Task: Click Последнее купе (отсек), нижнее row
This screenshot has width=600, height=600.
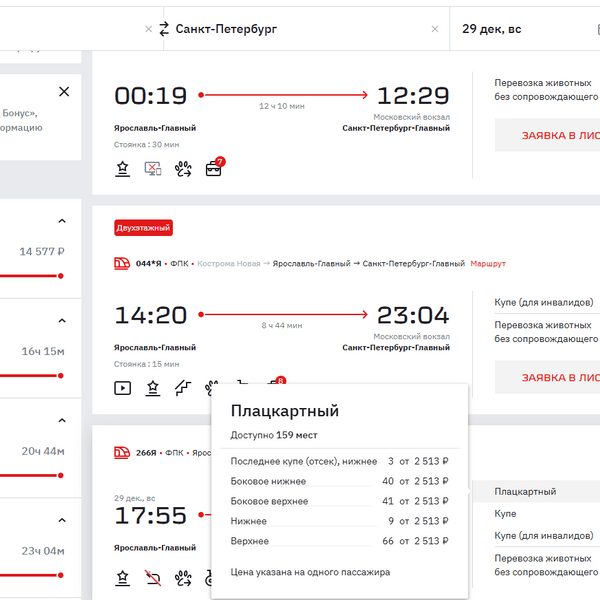Action: pyautogui.click(x=339, y=461)
